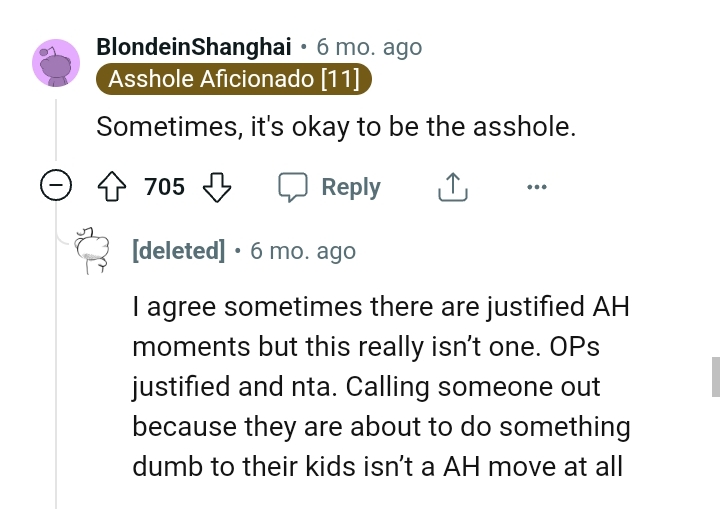The image size is (720, 509).
Task: Click the share icon under the comment
Action: pyautogui.click(x=453, y=187)
